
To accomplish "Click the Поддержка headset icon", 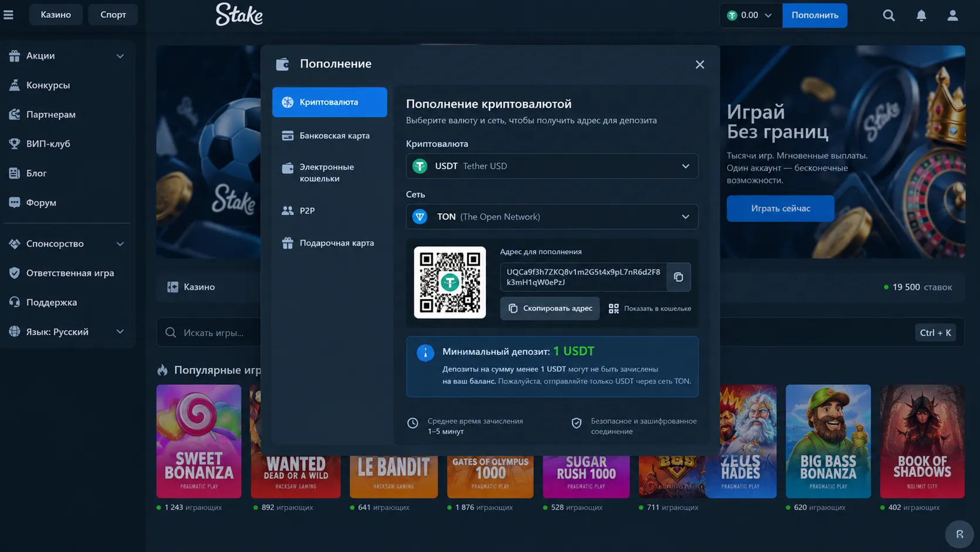I will (x=15, y=302).
